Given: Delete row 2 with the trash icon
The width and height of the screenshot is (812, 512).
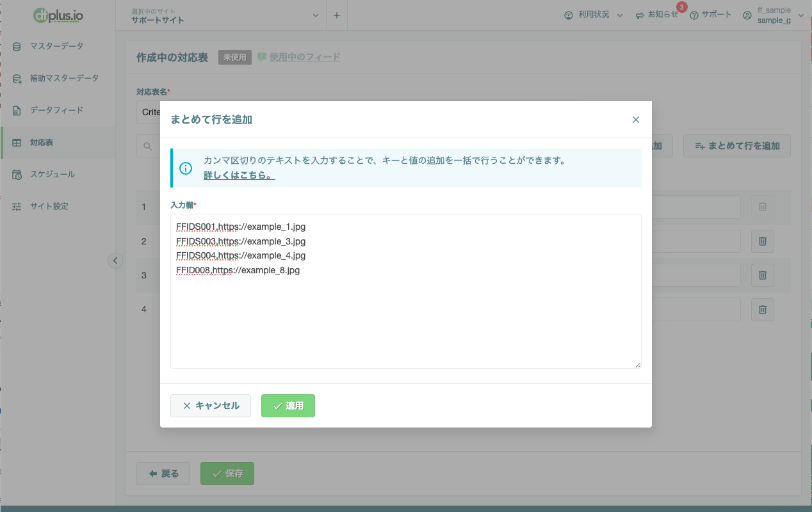Looking at the screenshot, I should 763,241.
